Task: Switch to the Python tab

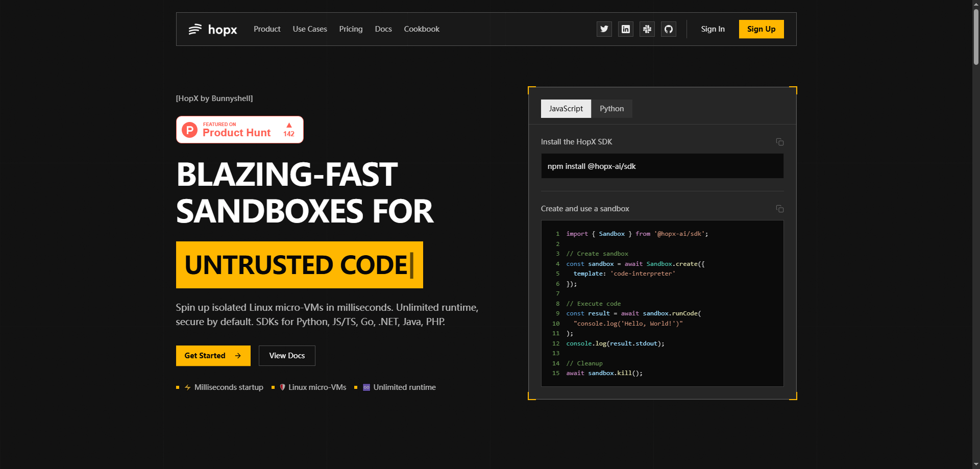Action: click(611, 108)
